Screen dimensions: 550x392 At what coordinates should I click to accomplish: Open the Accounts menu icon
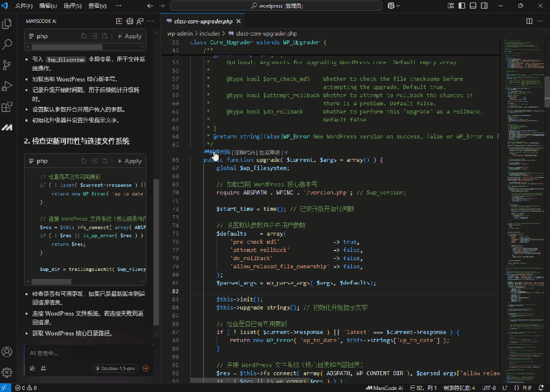(7, 352)
